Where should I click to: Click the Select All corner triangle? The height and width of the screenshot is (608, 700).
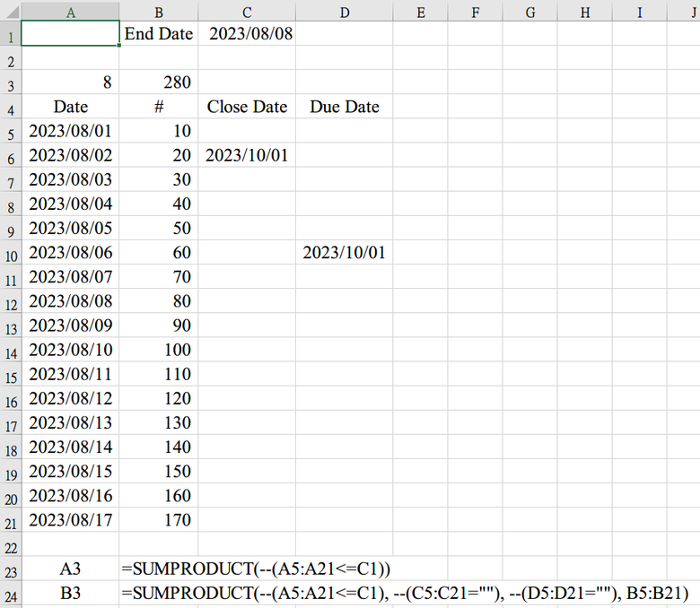coord(11,12)
